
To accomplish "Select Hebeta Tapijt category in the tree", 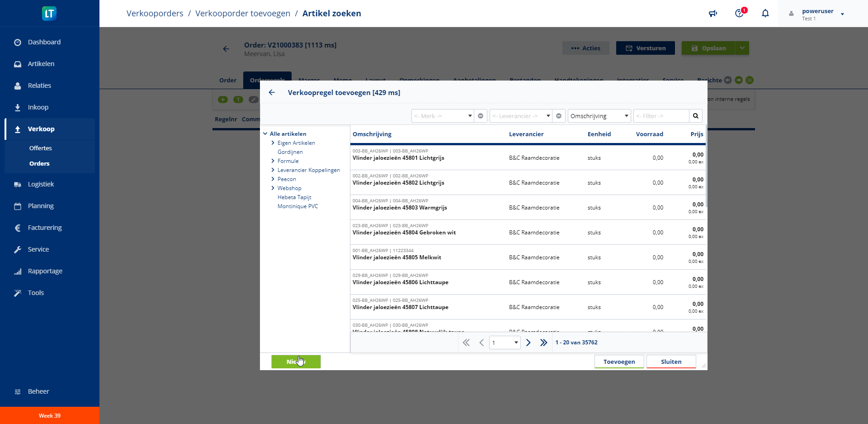I will [x=294, y=197].
